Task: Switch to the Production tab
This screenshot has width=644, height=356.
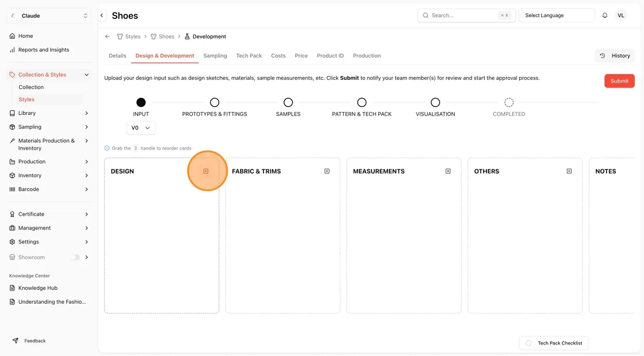Action: pos(367,56)
